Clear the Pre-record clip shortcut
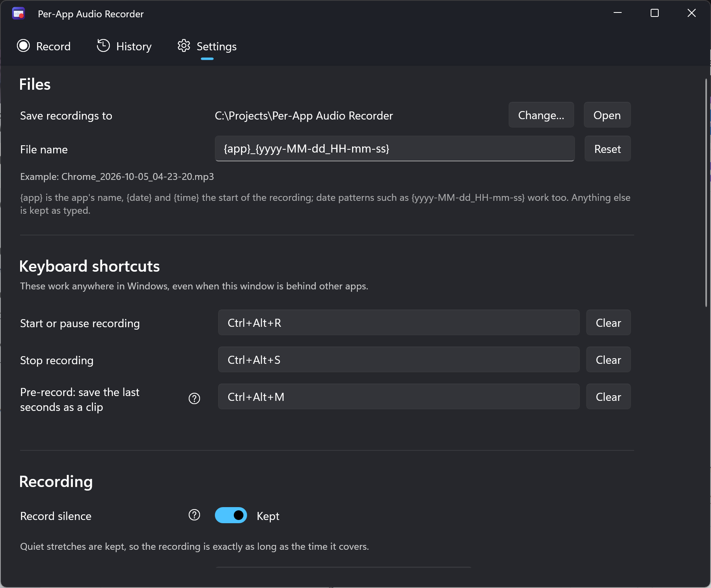This screenshot has height=588, width=711. [x=608, y=397]
